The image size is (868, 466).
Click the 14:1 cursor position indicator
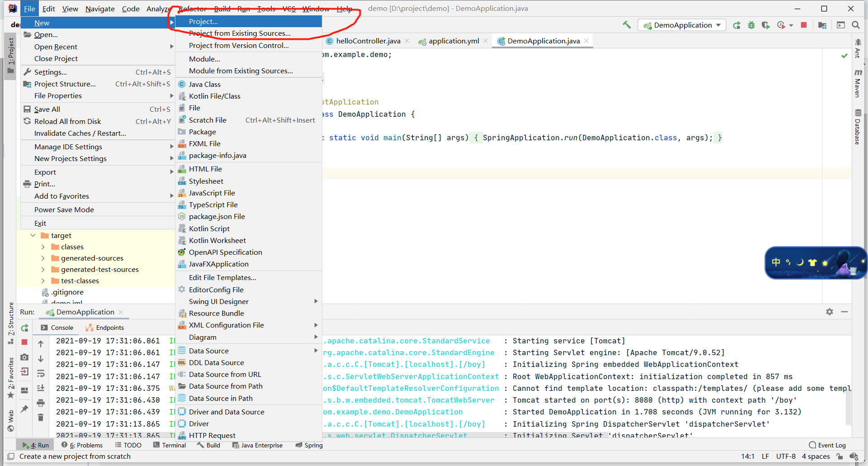pos(748,456)
